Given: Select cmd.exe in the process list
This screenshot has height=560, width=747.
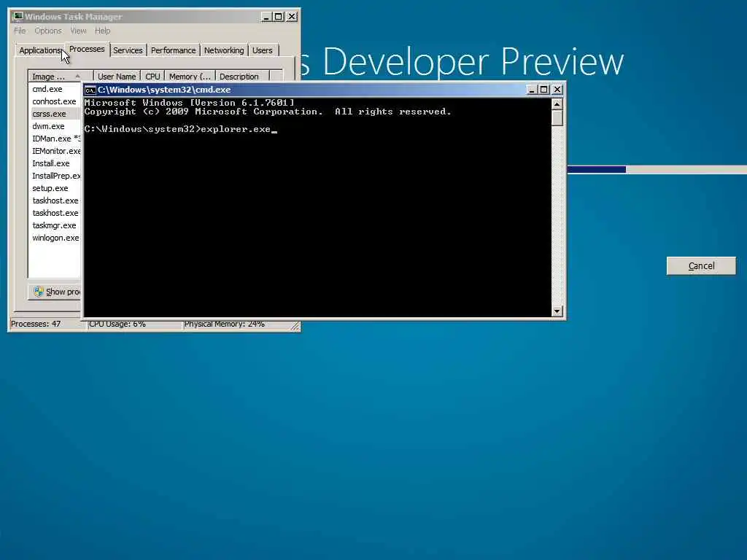Looking at the screenshot, I should pyautogui.click(x=54, y=89).
